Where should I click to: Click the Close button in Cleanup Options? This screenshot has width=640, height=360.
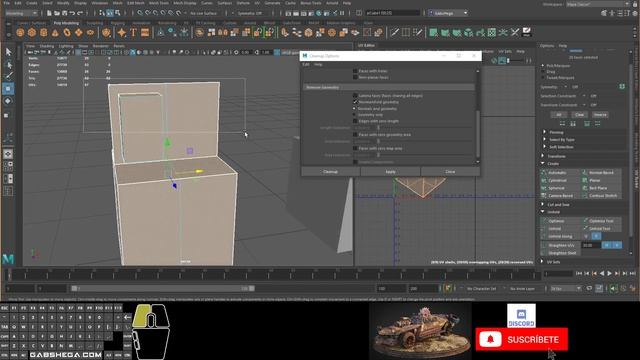pos(450,172)
